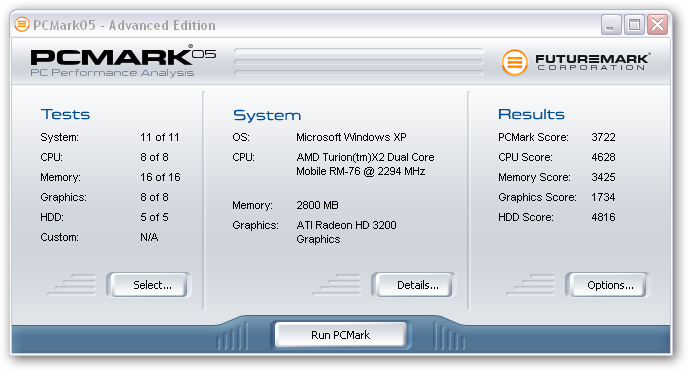The width and height of the screenshot is (688, 371).
Task: Click the Run PCMark button
Action: (x=340, y=335)
